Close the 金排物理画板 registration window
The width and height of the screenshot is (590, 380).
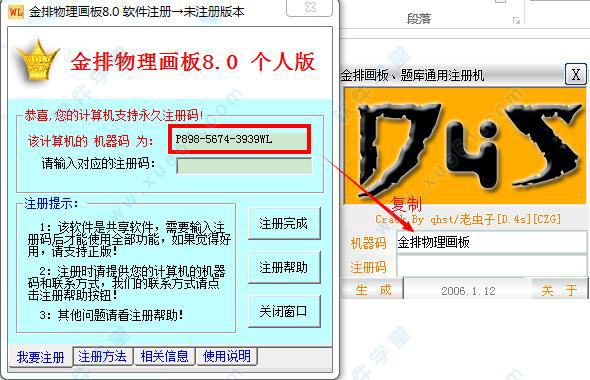[x=310, y=8]
